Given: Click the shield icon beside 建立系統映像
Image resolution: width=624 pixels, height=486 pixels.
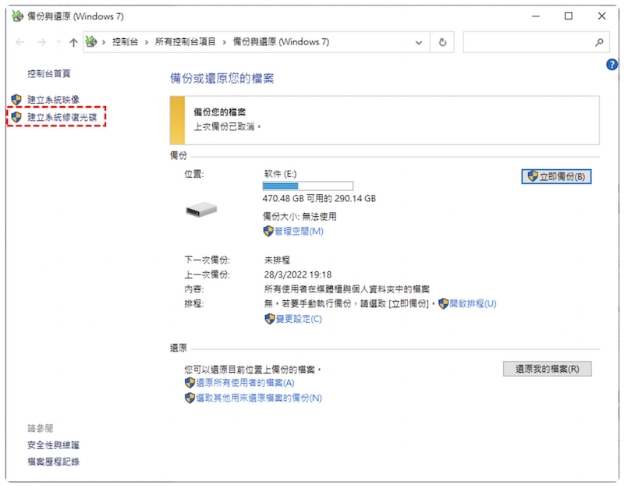Looking at the screenshot, I should (16, 100).
